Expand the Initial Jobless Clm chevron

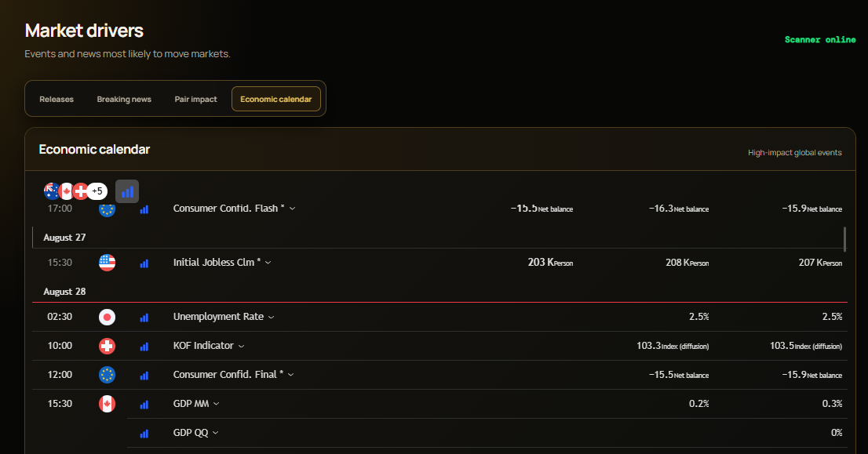coord(268,263)
